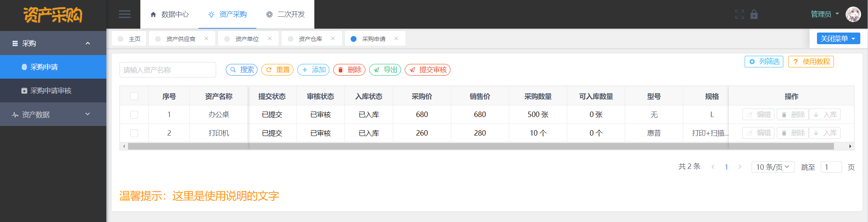Click the 10 个 quantity cell
This screenshot has width=868, height=222.
coord(538,133)
